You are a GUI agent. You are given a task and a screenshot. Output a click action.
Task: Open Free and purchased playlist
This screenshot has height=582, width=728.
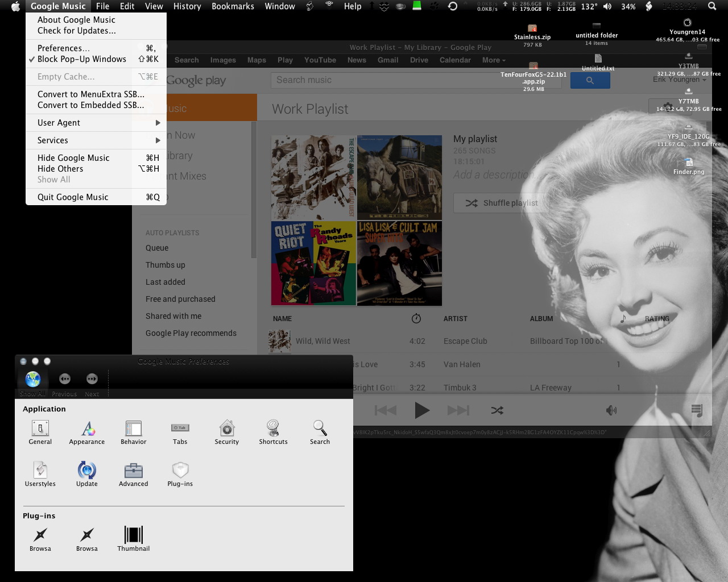(180, 299)
